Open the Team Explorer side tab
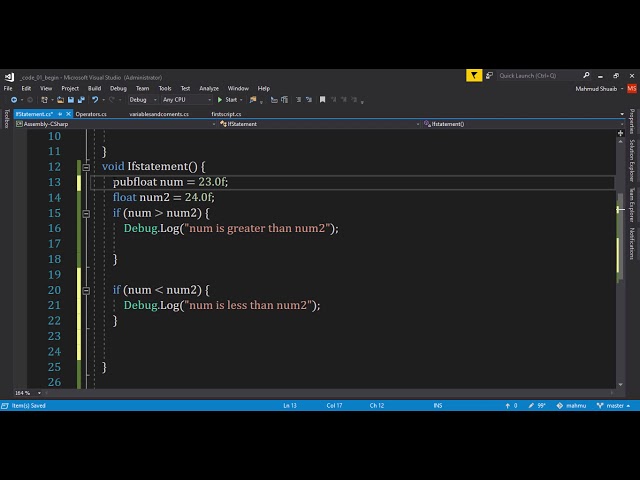The width and height of the screenshot is (640, 480). pyautogui.click(x=632, y=205)
